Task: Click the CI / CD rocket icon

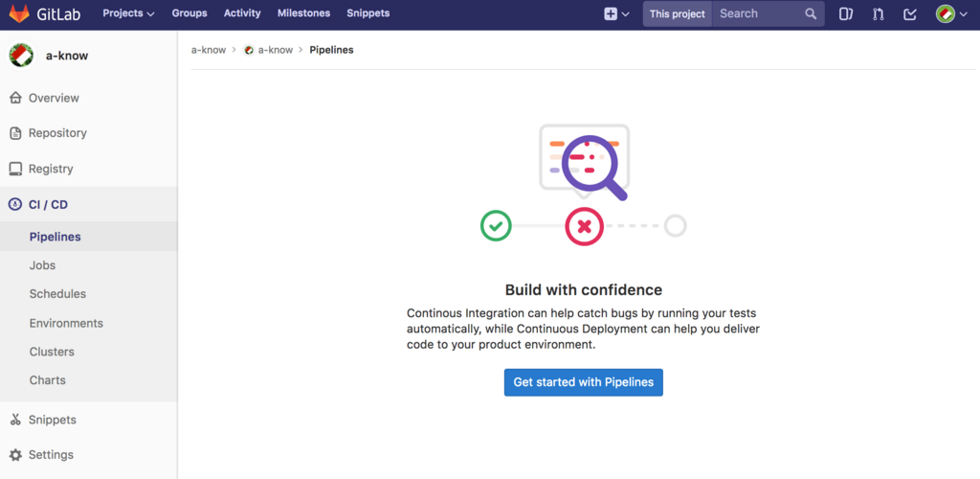Action: click(15, 204)
